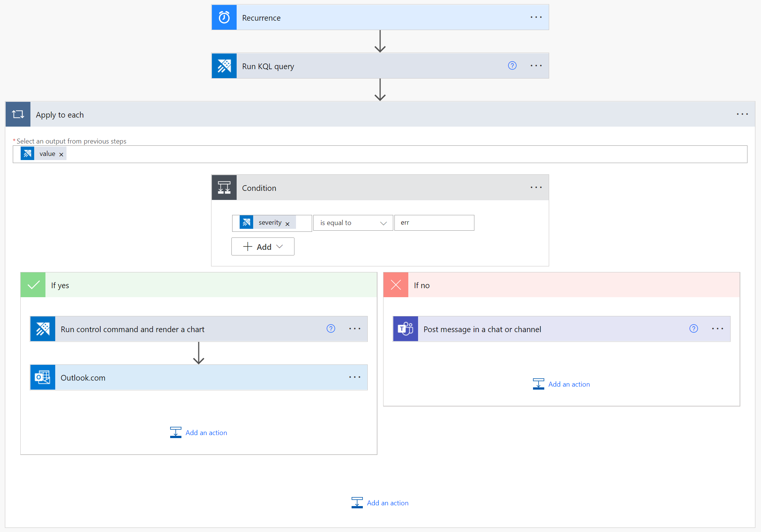
Task: Remove the severity token from condition
Action: tap(287, 224)
